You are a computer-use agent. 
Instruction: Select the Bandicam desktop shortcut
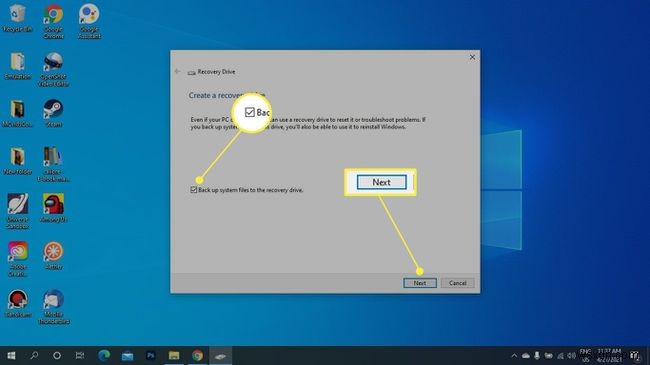point(17,303)
